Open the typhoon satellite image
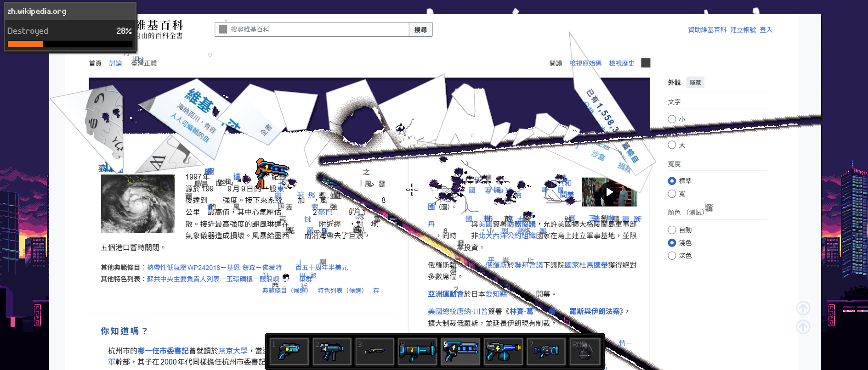The height and width of the screenshot is (370, 868). click(x=138, y=203)
